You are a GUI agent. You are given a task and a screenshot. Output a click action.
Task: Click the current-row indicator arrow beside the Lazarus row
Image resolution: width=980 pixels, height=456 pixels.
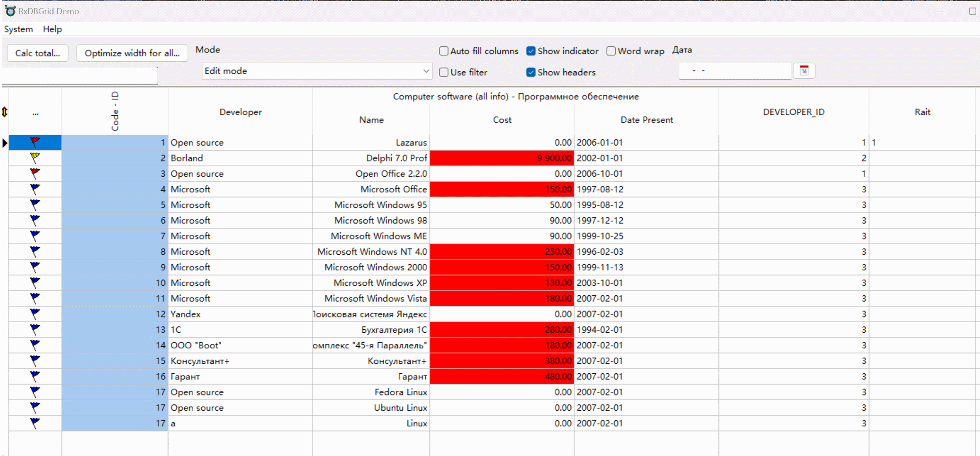point(5,142)
